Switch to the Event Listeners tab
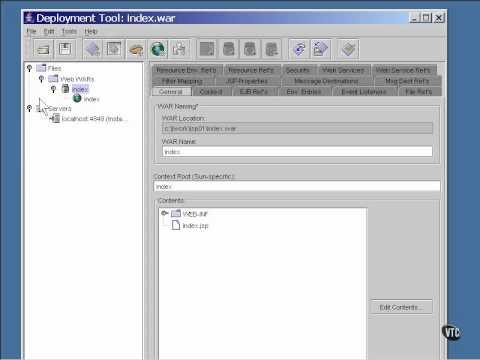The image size is (480, 360). tap(364, 92)
